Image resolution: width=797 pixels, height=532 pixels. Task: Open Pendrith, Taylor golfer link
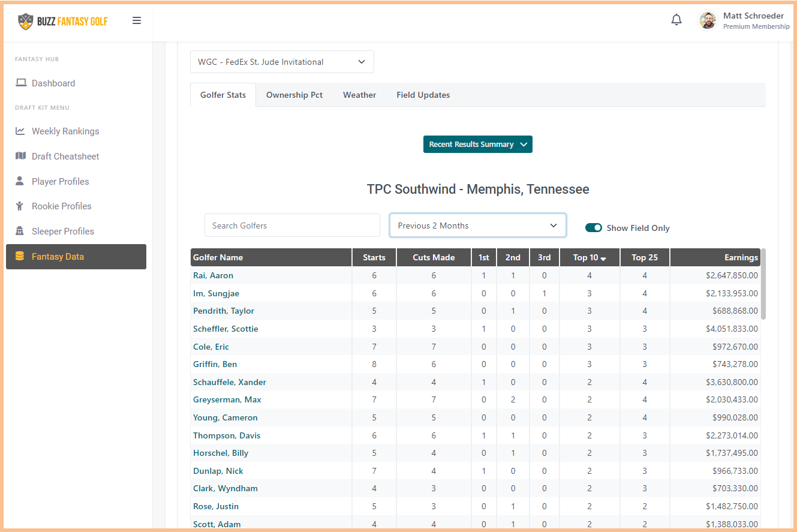point(224,311)
